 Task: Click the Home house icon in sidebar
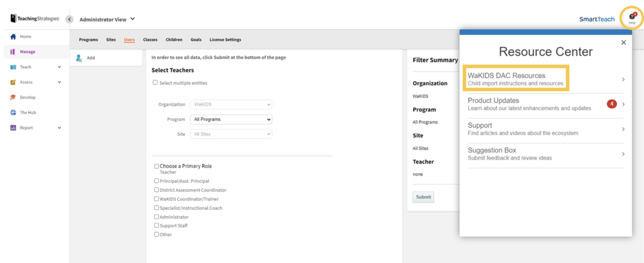pyautogui.click(x=13, y=37)
